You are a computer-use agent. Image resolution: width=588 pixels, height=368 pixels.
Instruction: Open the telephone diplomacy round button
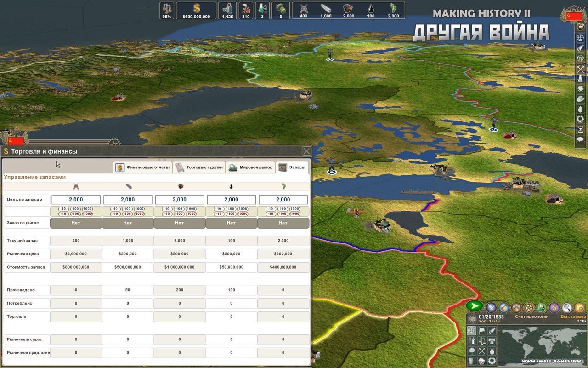coord(517,307)
